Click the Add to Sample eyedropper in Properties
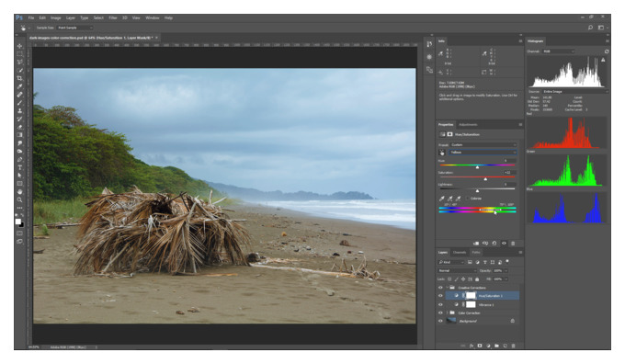Viewport: 625px width, 364px height. tap(450, 199)
